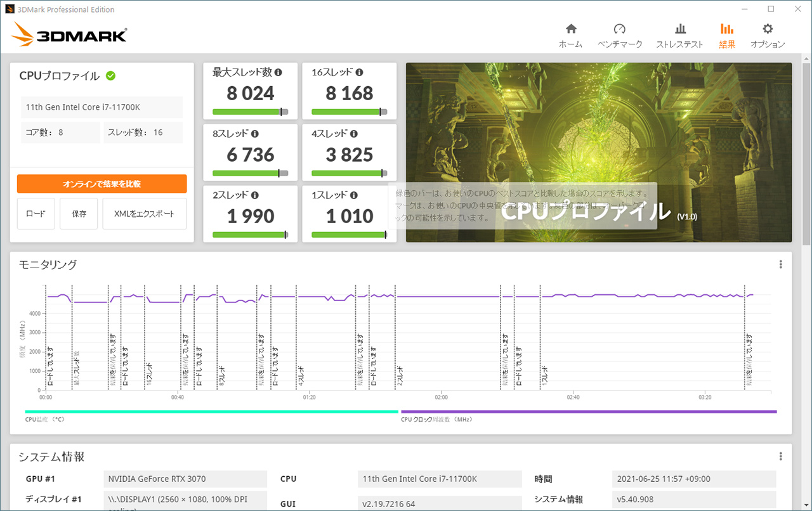812x511 pixels.
Task: Click info icon next to 4スレッド
Action: click(353, 134)
